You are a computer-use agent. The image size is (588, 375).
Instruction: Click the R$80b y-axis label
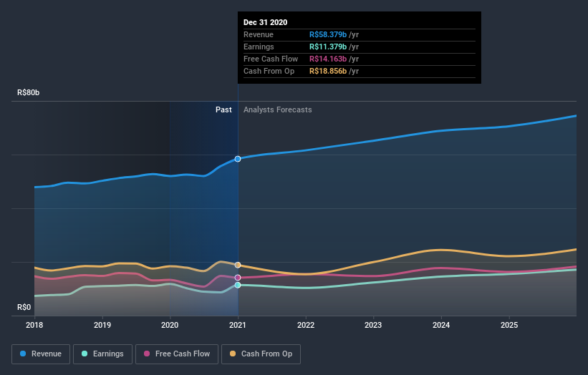[x=28, y=92]
